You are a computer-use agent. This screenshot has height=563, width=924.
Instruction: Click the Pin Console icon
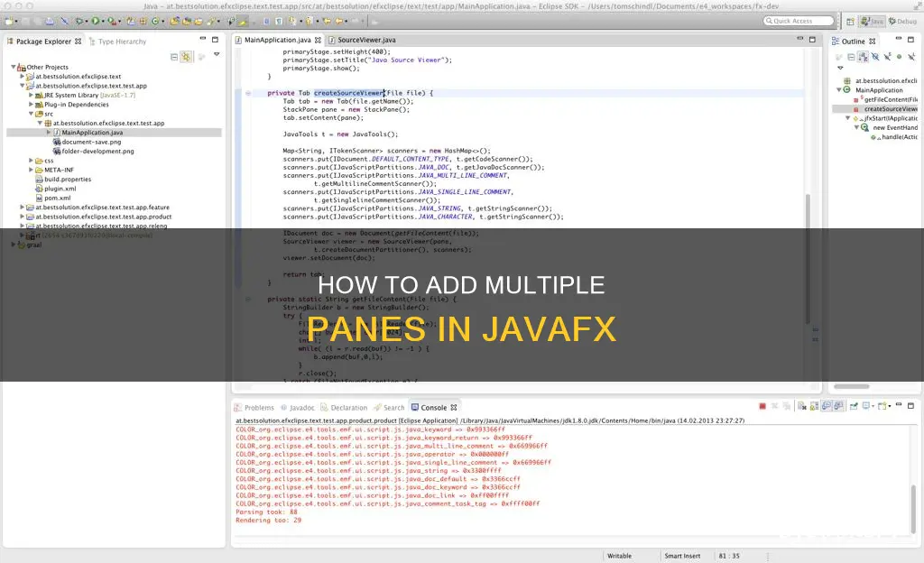[854, 406]
